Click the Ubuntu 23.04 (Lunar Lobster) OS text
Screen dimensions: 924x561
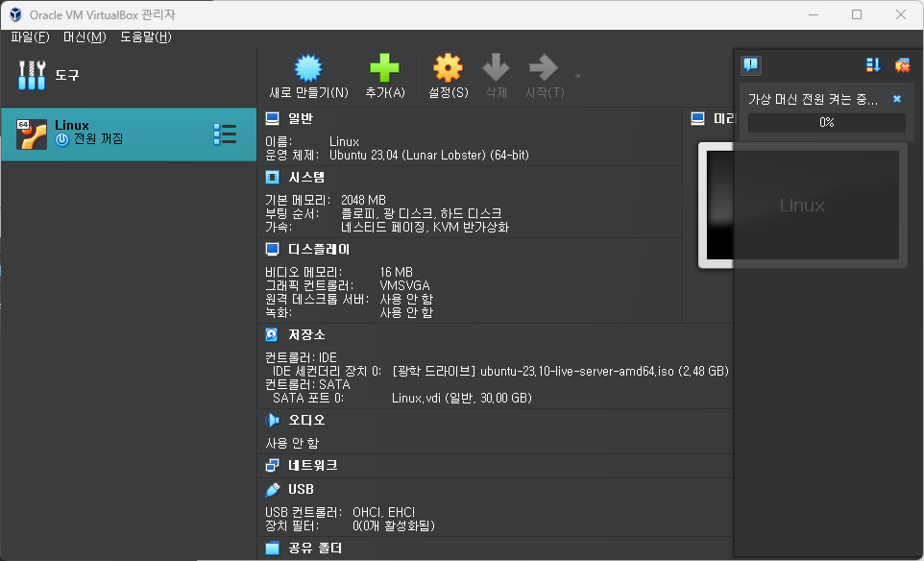[429, 156]
